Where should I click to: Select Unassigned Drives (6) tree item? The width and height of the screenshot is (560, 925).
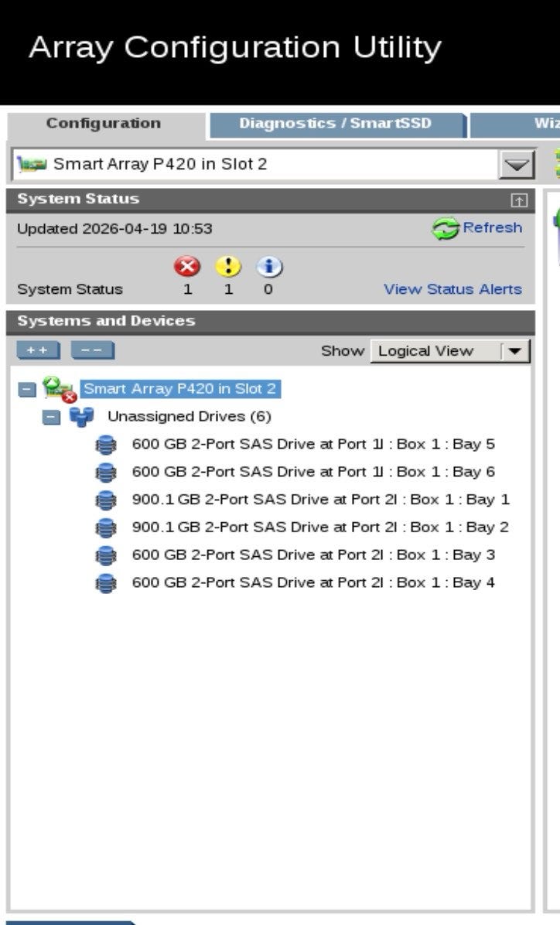190,417
